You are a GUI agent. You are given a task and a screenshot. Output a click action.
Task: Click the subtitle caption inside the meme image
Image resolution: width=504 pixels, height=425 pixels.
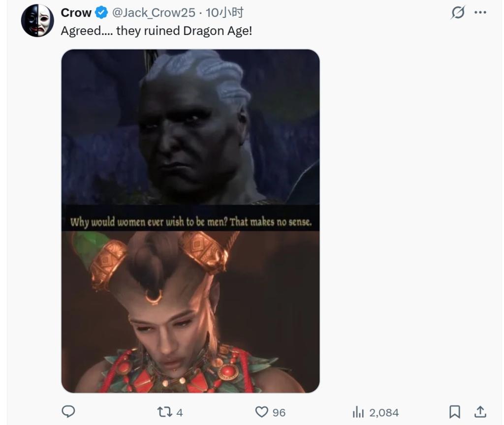(190, 222)
